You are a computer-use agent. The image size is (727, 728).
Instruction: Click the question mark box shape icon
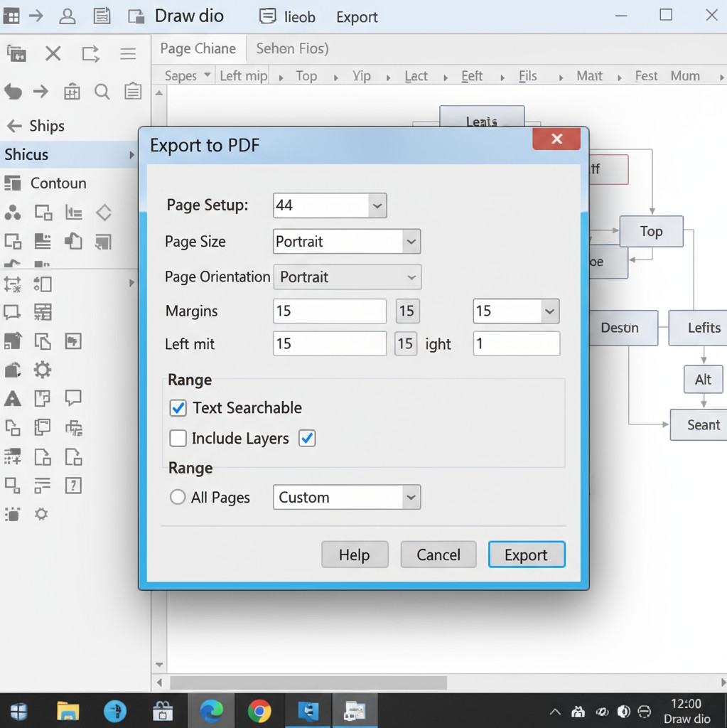pos(73,486)
